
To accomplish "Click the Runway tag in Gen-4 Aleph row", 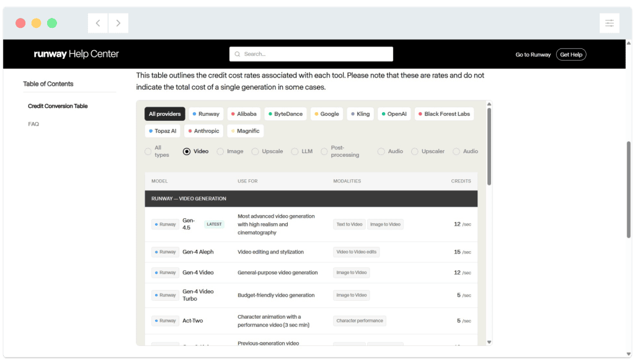I will (x=165, y=252).
